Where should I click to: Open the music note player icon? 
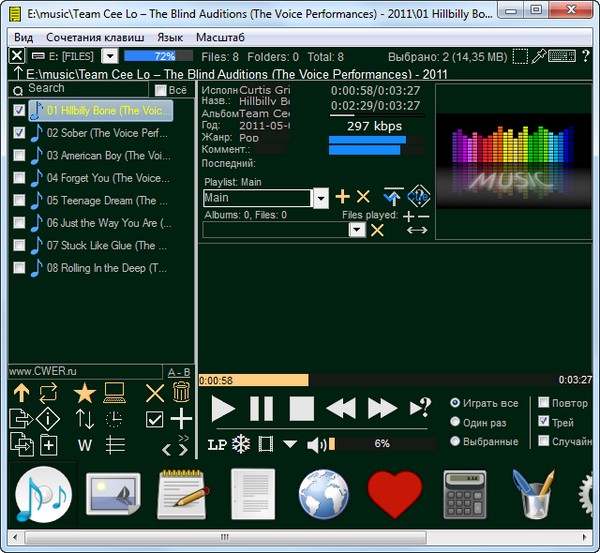(x=45, y=495)
